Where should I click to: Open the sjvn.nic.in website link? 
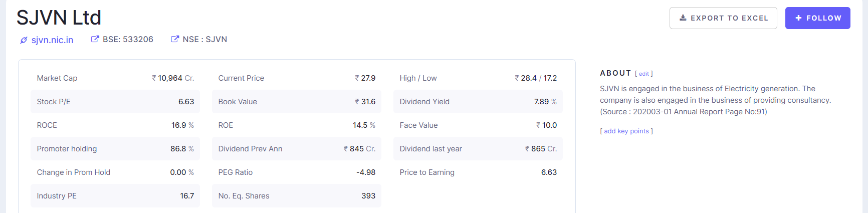pyautogui.click(x=52, y=40)
